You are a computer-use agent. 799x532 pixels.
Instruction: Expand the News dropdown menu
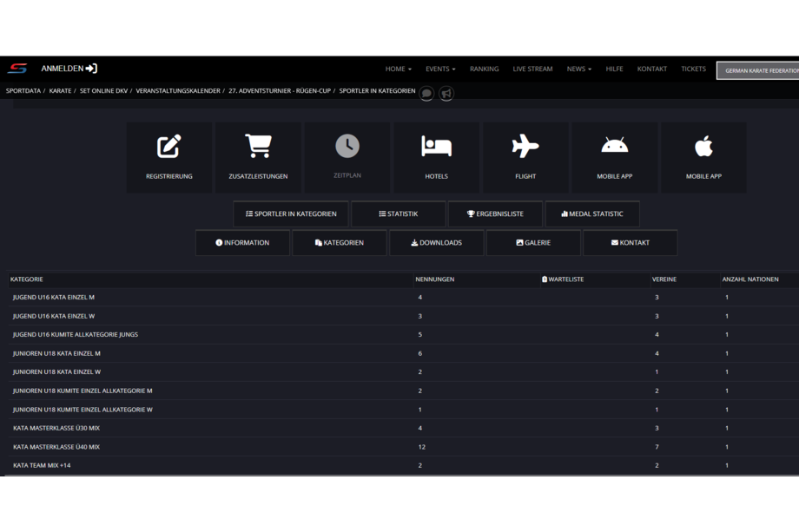coord(578,69)
